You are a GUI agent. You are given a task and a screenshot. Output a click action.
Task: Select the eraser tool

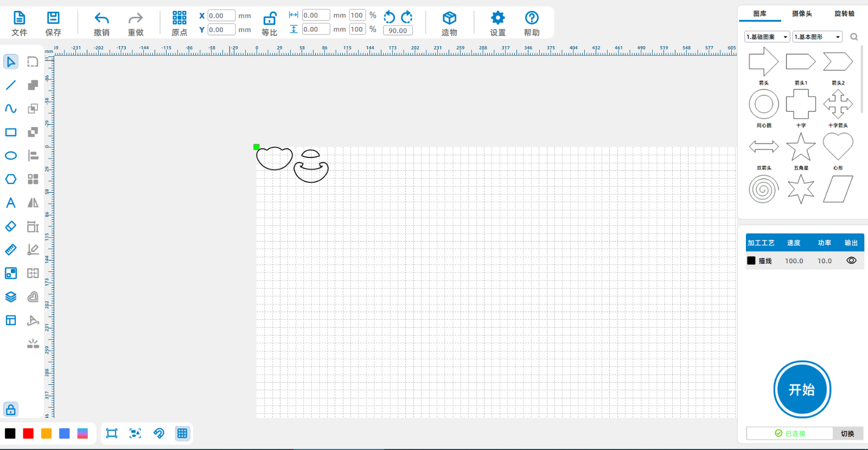11,226
